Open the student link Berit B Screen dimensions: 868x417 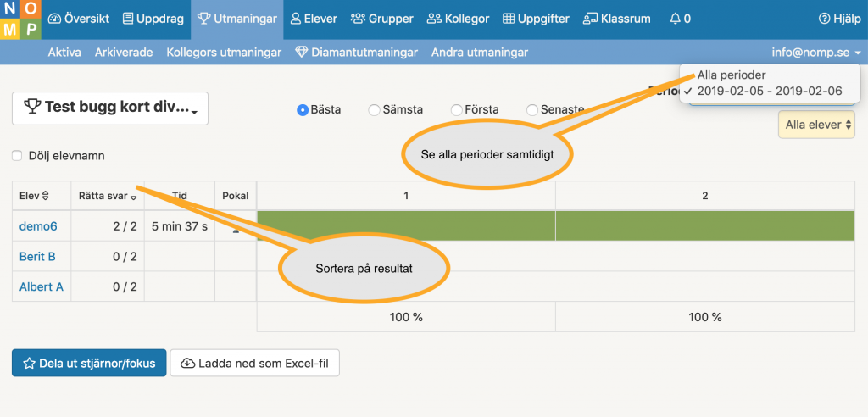[x=37, y=257]
